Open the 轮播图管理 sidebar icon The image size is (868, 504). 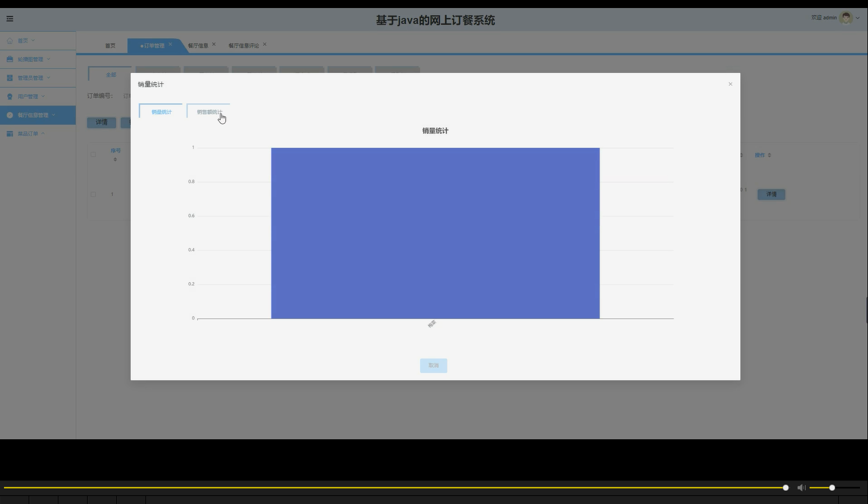9,59
